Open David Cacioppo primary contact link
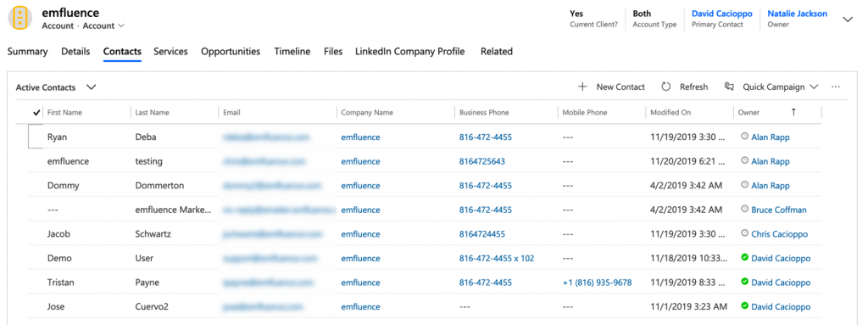 click(722, 14)
